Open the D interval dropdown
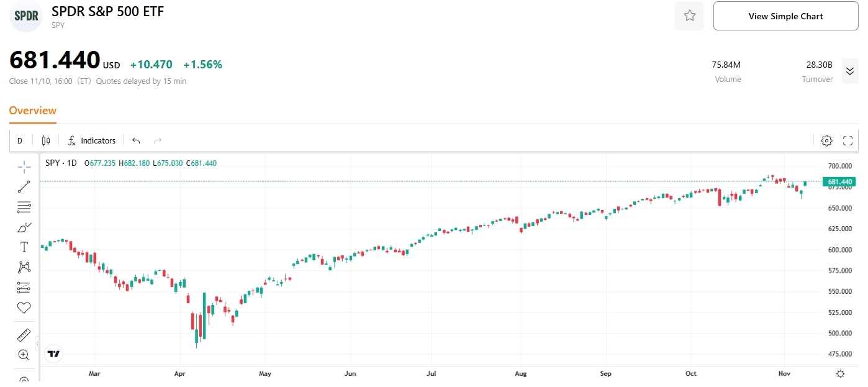 click(19, 140)
